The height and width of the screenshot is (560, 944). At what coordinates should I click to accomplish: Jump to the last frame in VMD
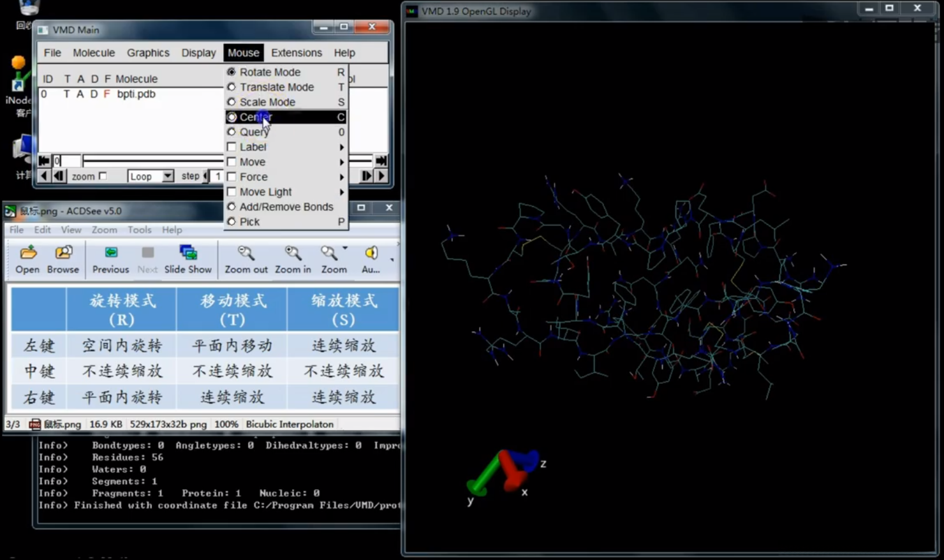pos(381,161)
